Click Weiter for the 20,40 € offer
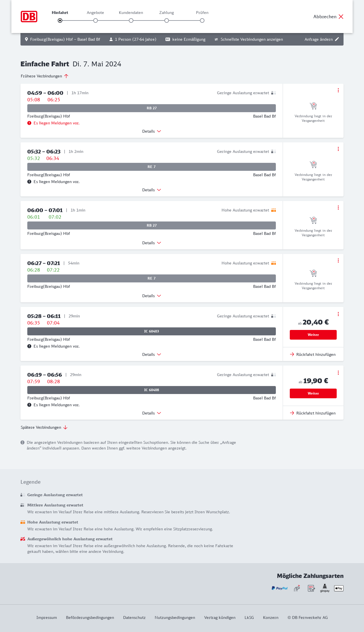The width and height of the screenshot is (364, 632). click(x=313, y=335)
